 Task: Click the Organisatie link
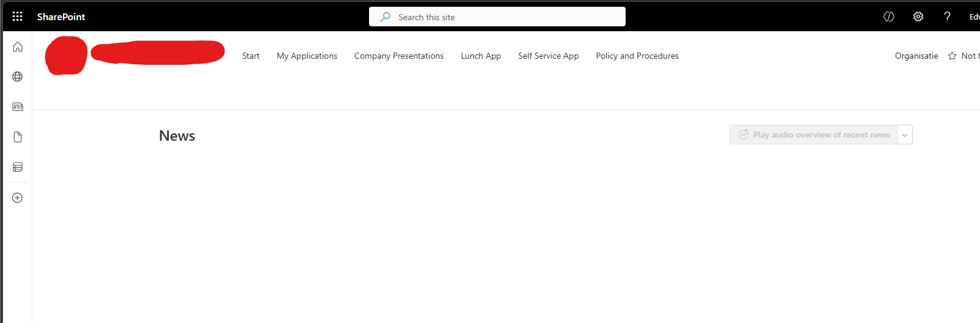[x=916, y=56]
